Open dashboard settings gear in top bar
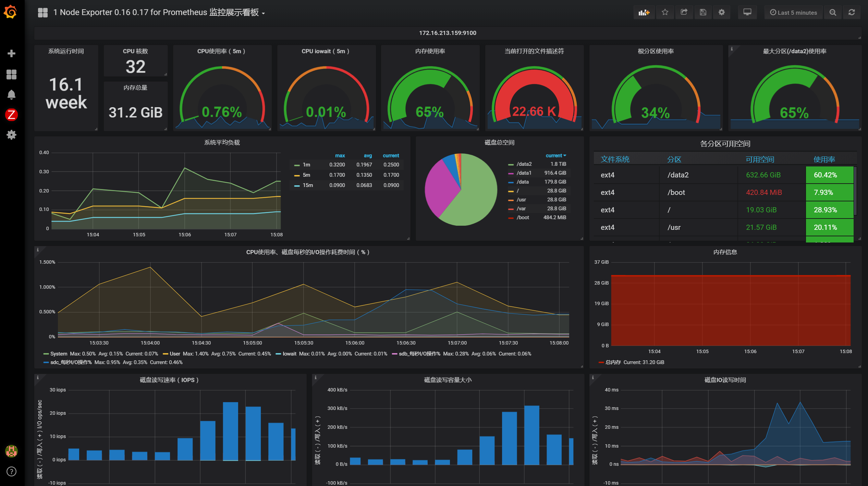The width and height of the screenshot is (868, 486). 722,13
